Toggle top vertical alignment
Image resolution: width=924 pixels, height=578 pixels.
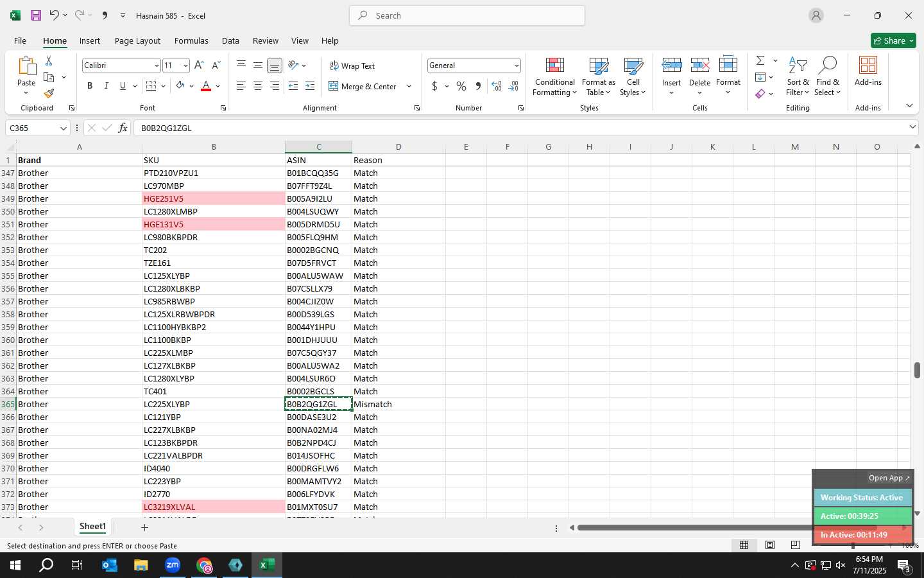(241, 66)
